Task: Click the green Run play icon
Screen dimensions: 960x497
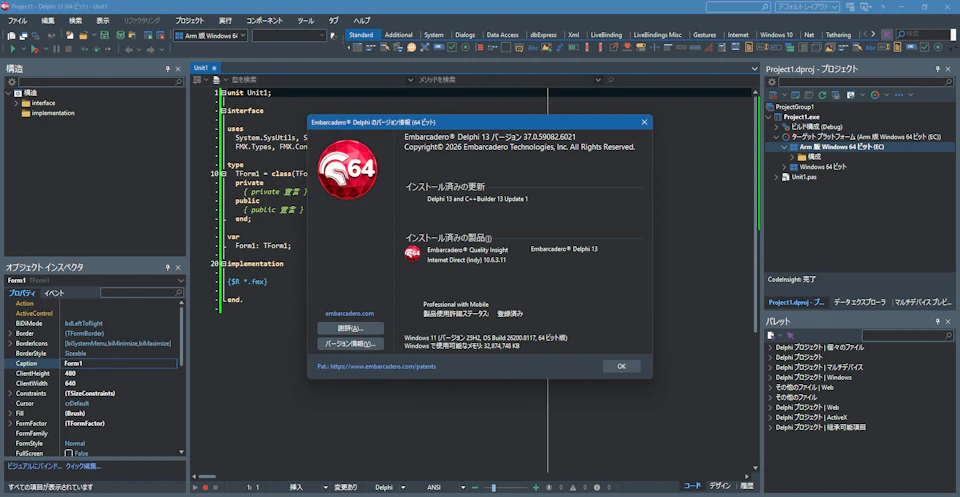Action: pos(12,48)
